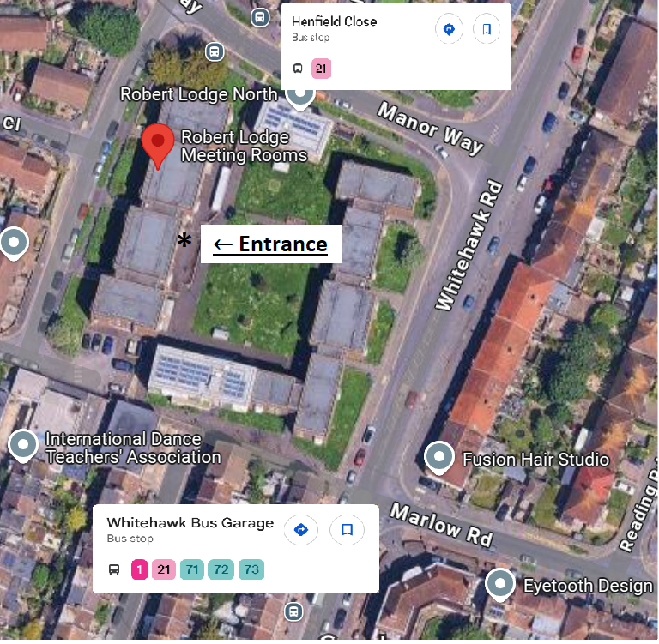This screenshot has height=644, width=659.
Task: Click bus stop icon above Robert Lodge North
Action: (x=215, y=52)
